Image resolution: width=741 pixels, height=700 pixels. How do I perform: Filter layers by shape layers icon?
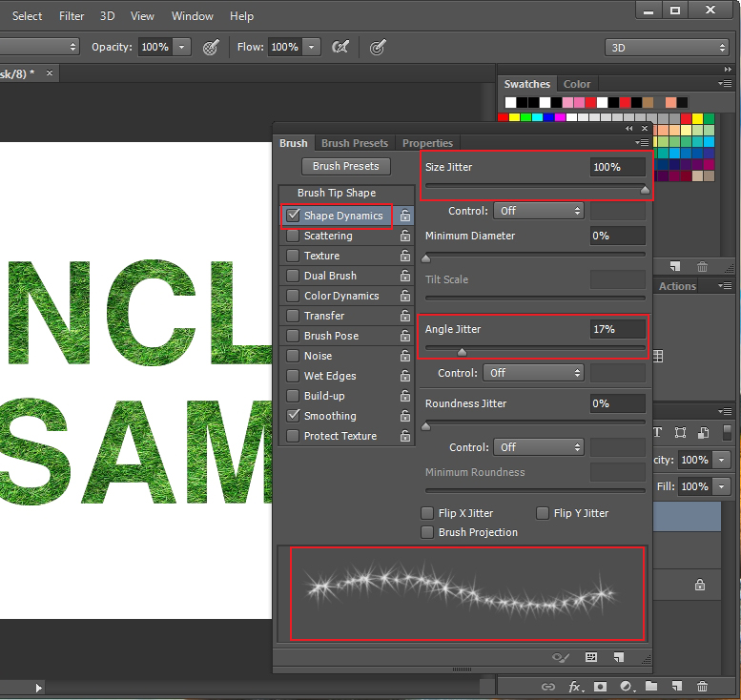tap(680, 432)
